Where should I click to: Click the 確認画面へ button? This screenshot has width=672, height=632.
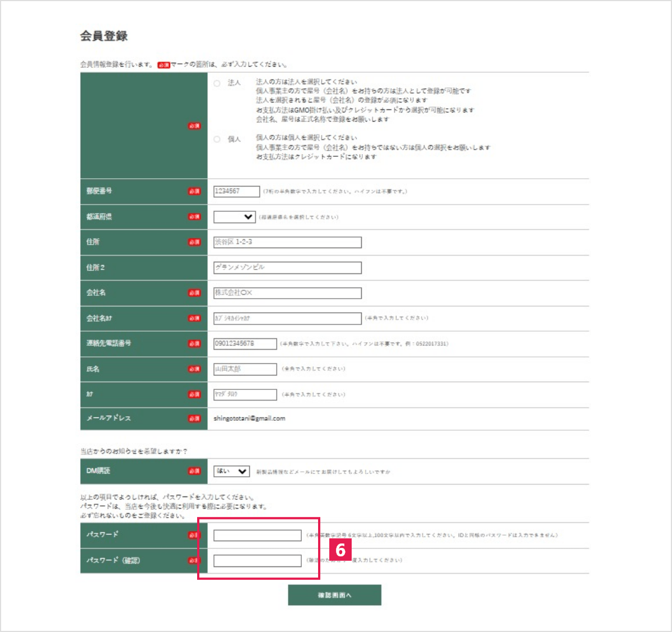click(x=334, y=595)
